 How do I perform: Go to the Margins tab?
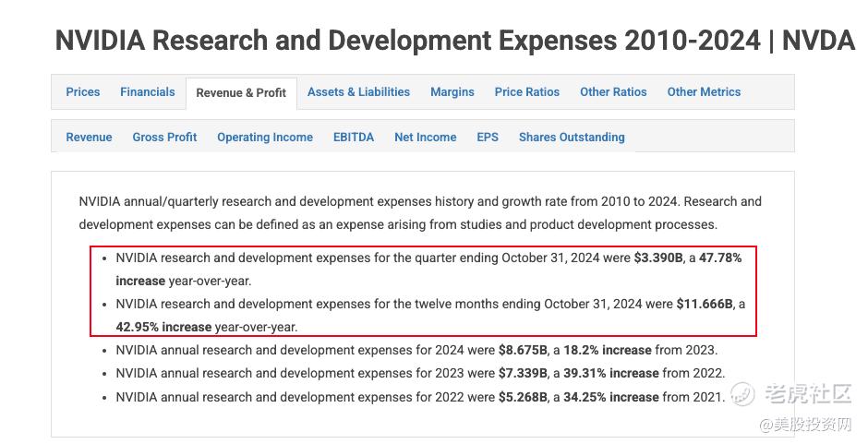pos(452,92)
